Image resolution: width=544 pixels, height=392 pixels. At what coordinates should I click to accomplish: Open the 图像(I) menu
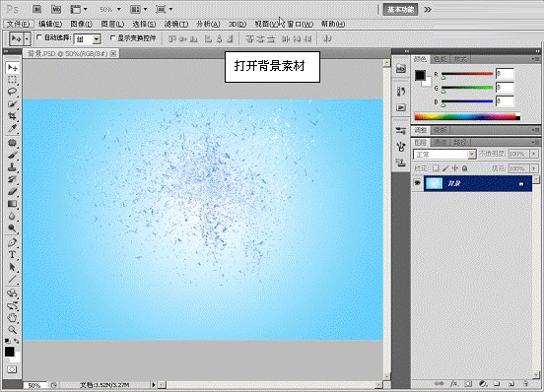click(81, 24)
